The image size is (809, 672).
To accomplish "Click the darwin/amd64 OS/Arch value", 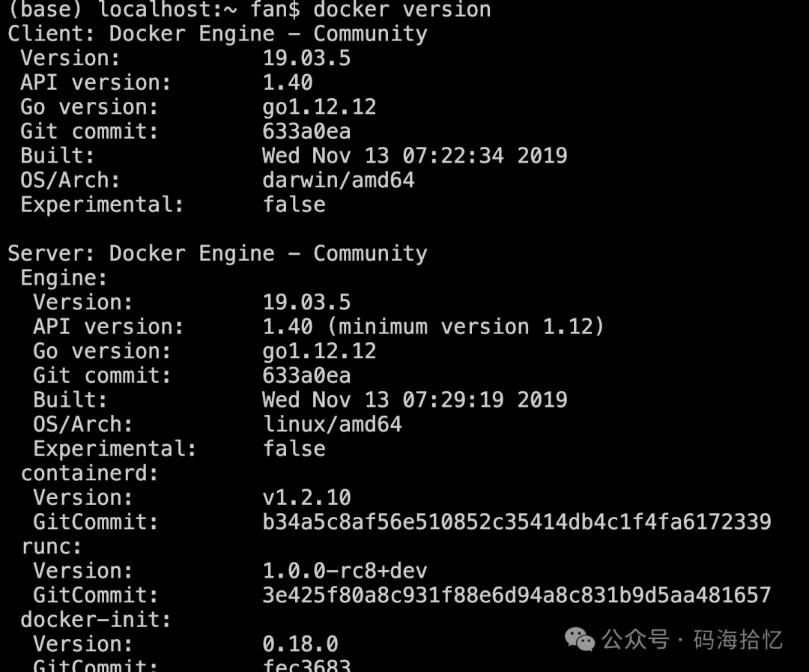I will [x=339, y=180].
